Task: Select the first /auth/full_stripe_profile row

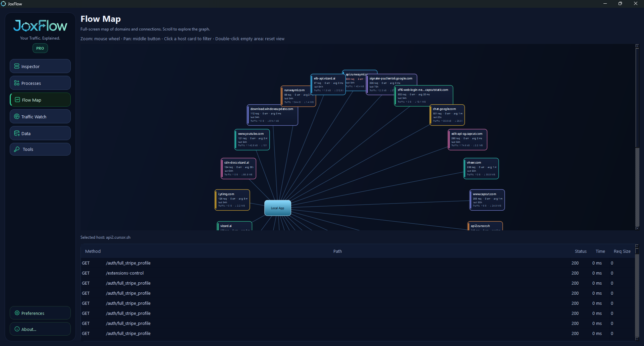Action: pyautogui.click(x=358, y=263)
